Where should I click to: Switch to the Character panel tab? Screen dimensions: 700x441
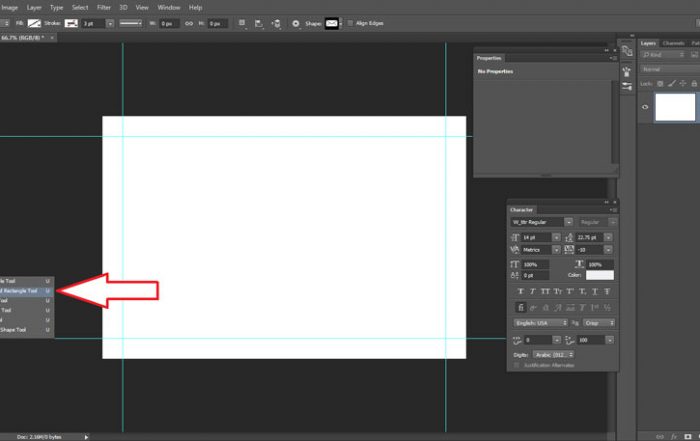point(521,210)
